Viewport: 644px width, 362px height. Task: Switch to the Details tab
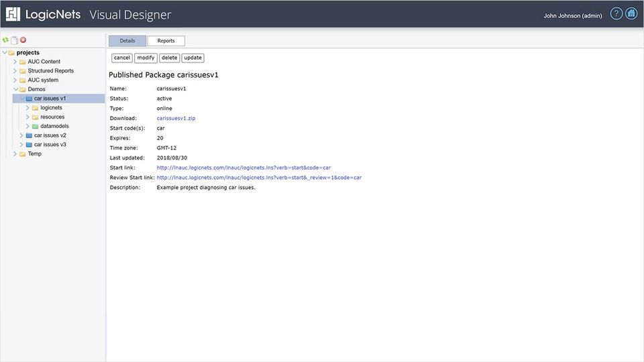pyautogui.click(x=127, y=41)
